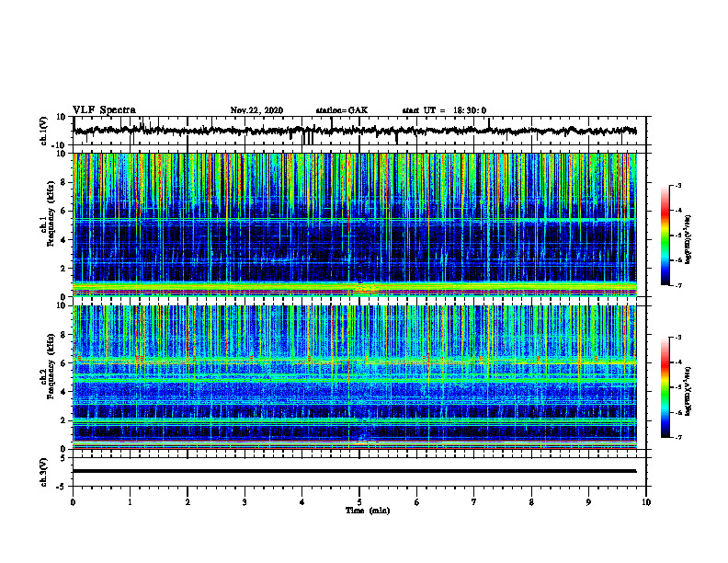Click inside the ch.1 spectrogram panel

point(355,224)
